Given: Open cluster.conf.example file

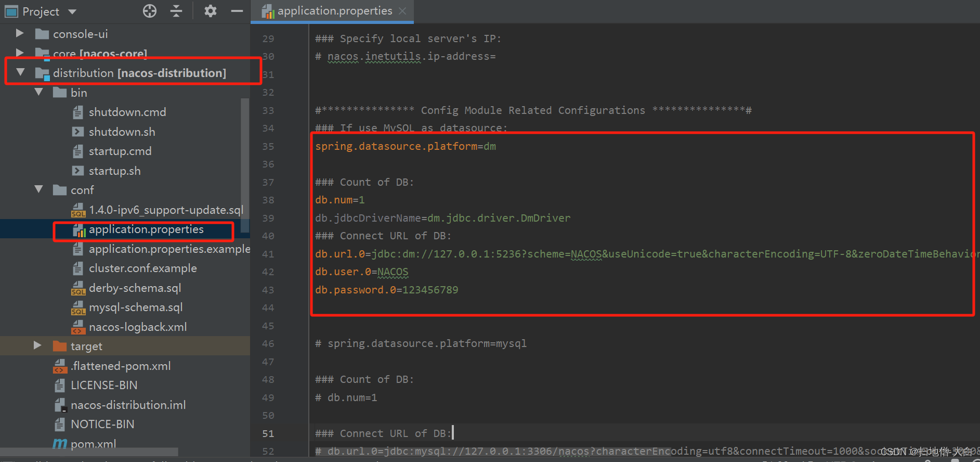Looking at the screenshot, I should pos(142,268).
